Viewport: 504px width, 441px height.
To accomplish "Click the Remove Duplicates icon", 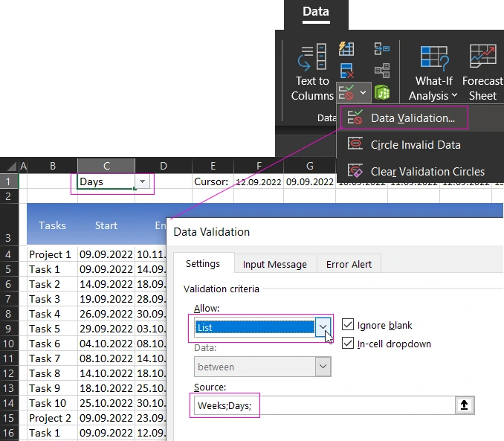I will [346, 71].
